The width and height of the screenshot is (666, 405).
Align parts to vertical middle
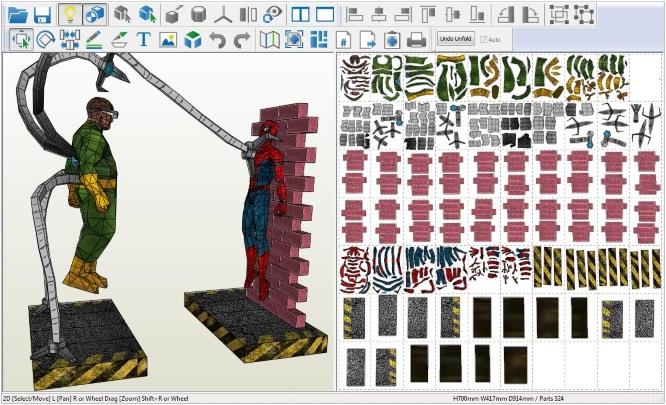coord(453,15)
